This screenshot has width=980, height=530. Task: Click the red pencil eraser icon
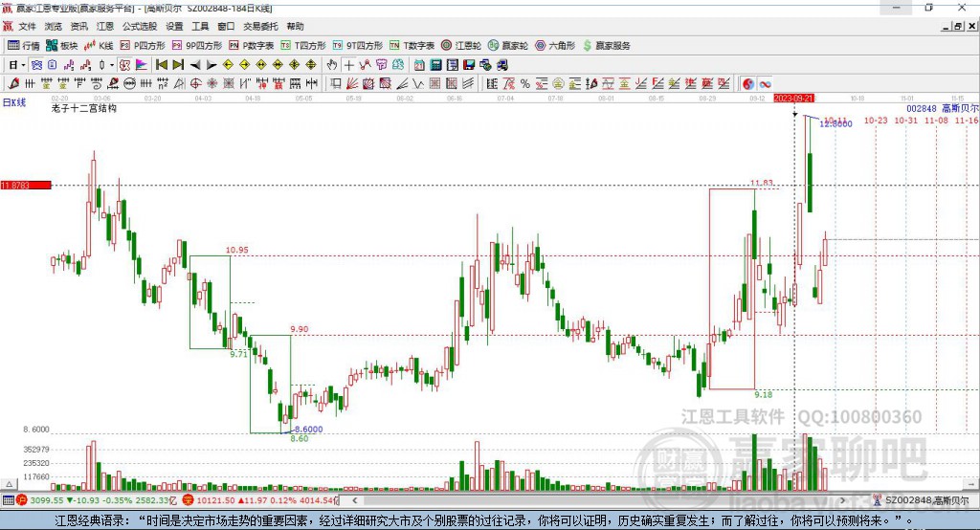coord(13,84)
